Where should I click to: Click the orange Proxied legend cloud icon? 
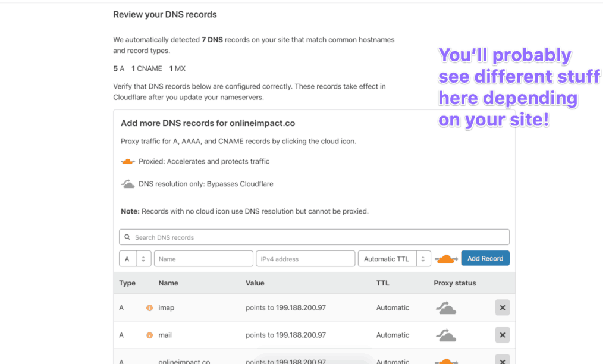click(127, 161)
